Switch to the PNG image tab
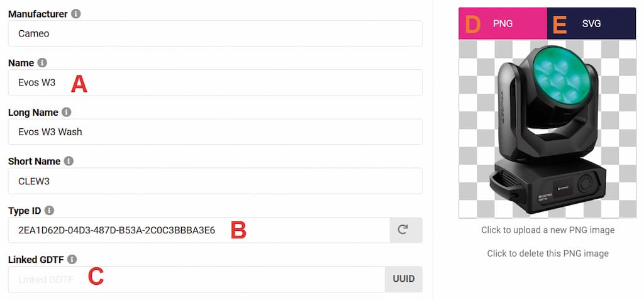Screen dimensions: 644x300 pos(502,24)
